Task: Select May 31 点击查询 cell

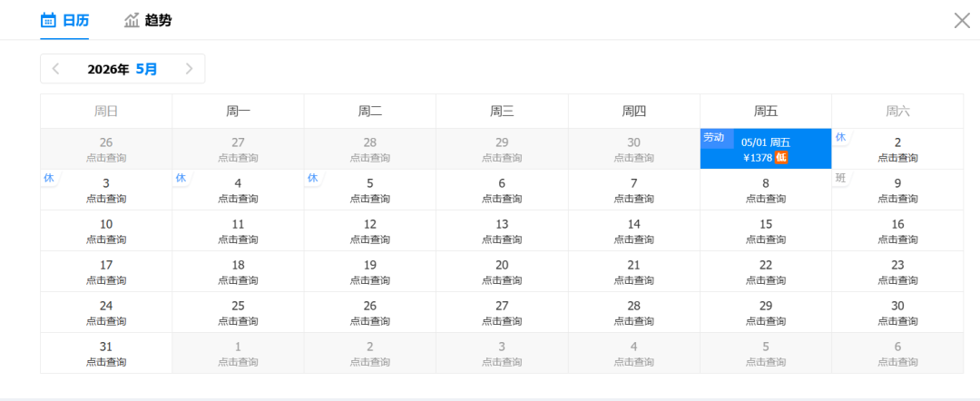Action: (x=106, y=353)
